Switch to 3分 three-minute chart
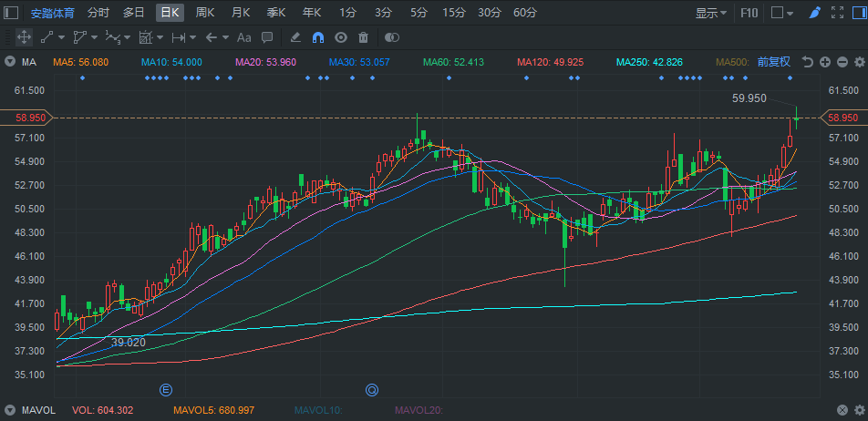This screenshot has height=421, width=868. (383, 13)
